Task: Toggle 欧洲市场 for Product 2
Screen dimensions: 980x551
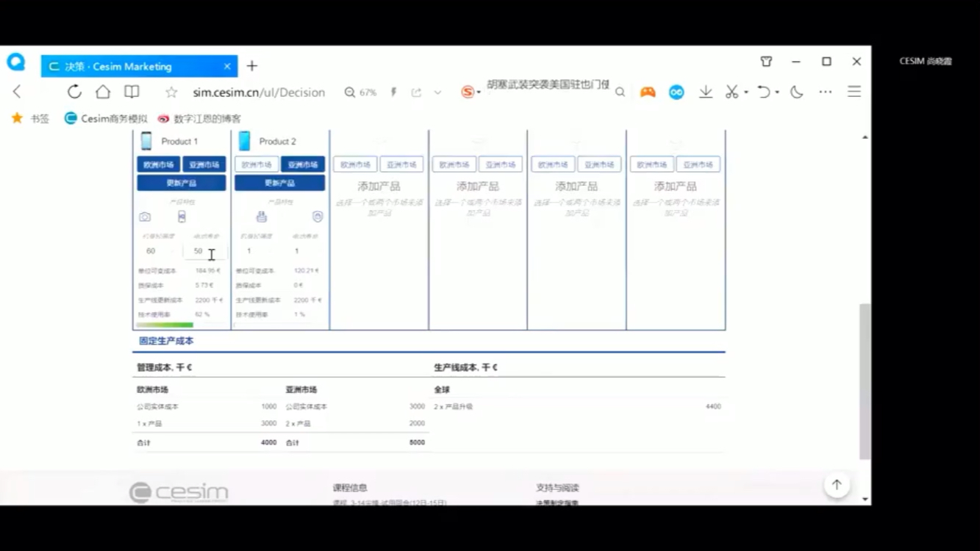Action: click(x=257, y=165)
